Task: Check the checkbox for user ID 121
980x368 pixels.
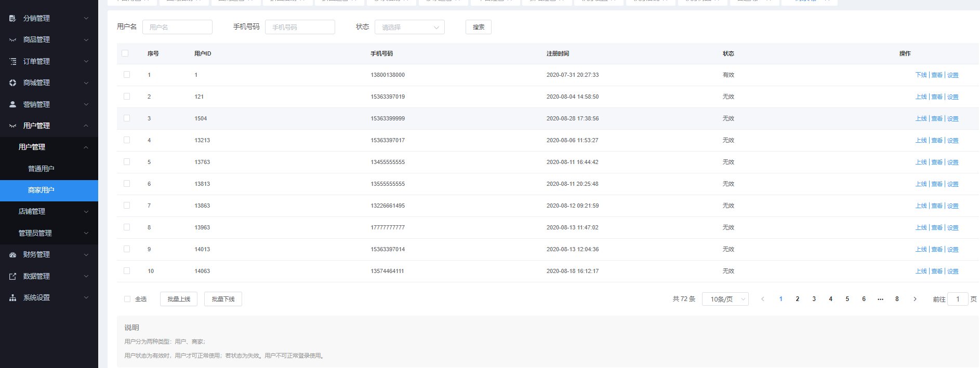Action: coord(127,97)
